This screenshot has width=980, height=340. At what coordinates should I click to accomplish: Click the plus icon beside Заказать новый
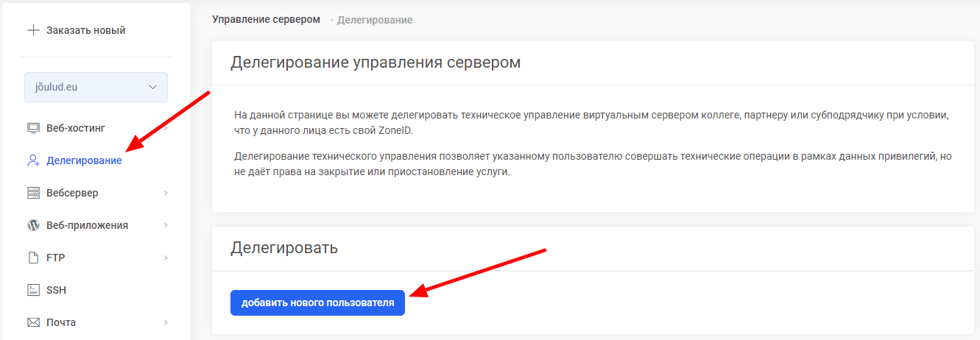point(32,30)
